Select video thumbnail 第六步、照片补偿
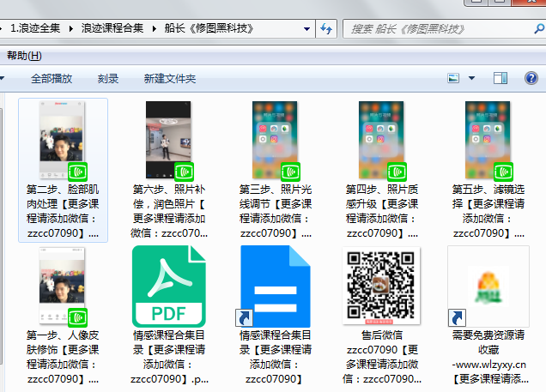 [168, 140]
